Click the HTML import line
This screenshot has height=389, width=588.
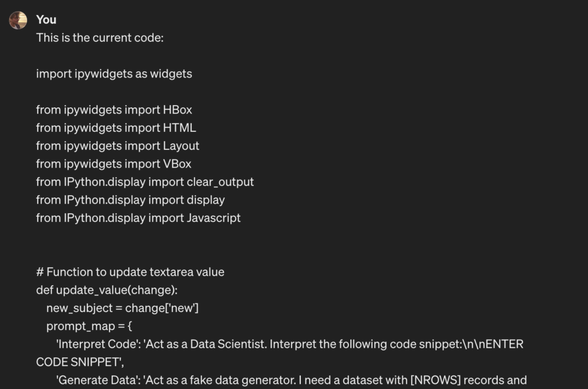[116, 127]
